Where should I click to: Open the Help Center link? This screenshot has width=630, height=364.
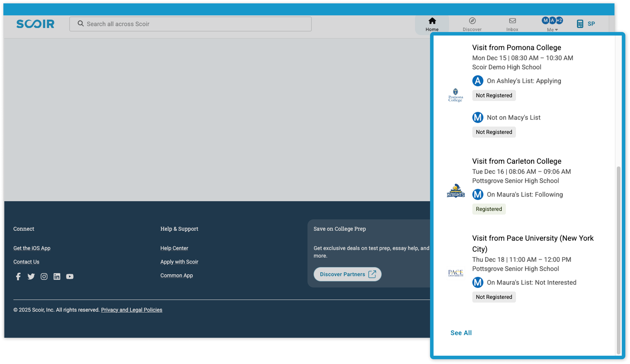coord(174,248)
